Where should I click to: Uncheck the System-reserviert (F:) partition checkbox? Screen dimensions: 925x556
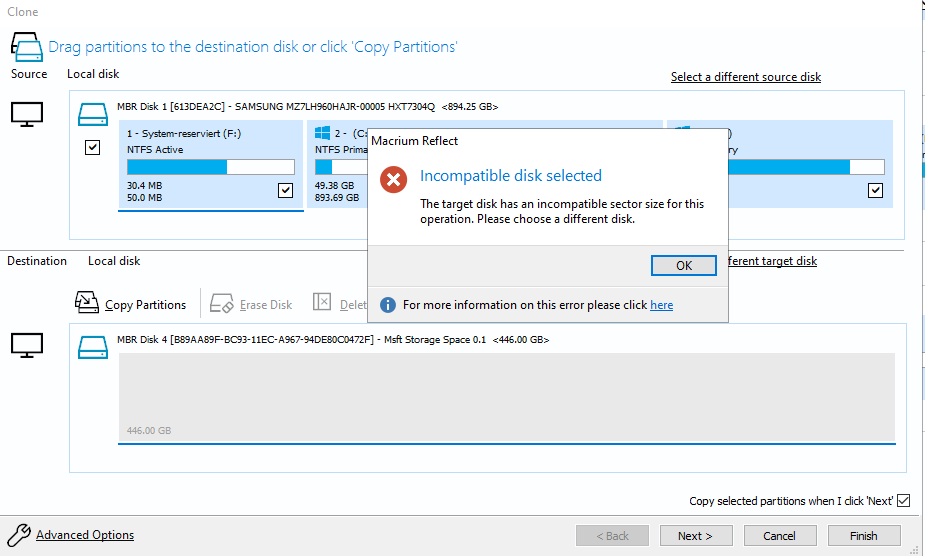pyautogui.click(x=286, y=190)
